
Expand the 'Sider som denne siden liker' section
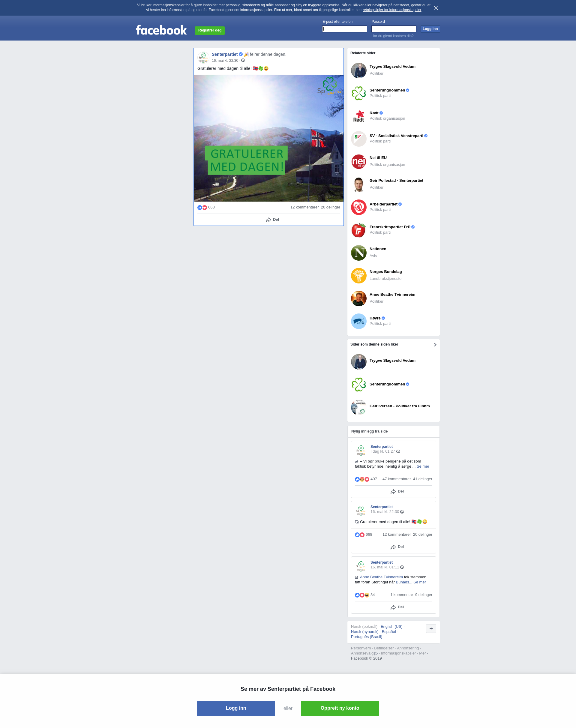435,344
